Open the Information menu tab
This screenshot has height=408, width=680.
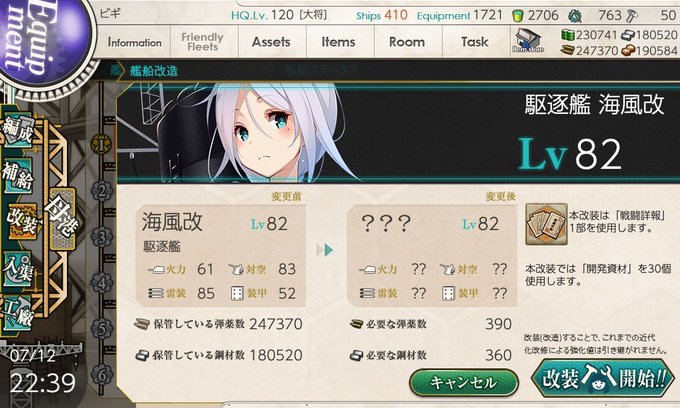(x=134, y=42)
